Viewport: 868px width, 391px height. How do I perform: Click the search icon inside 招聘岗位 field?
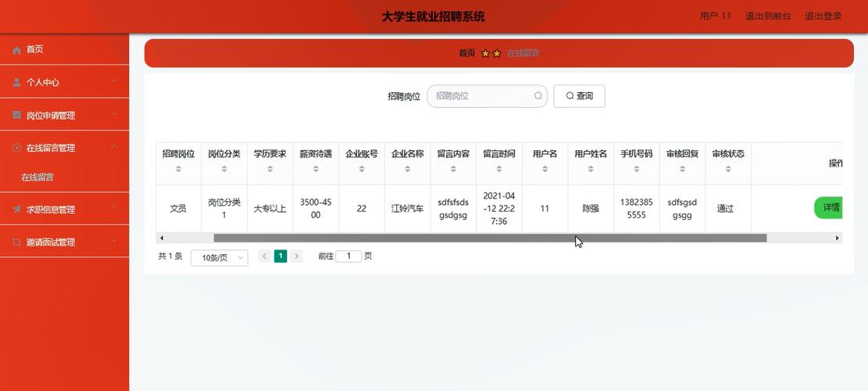point(538,96)
